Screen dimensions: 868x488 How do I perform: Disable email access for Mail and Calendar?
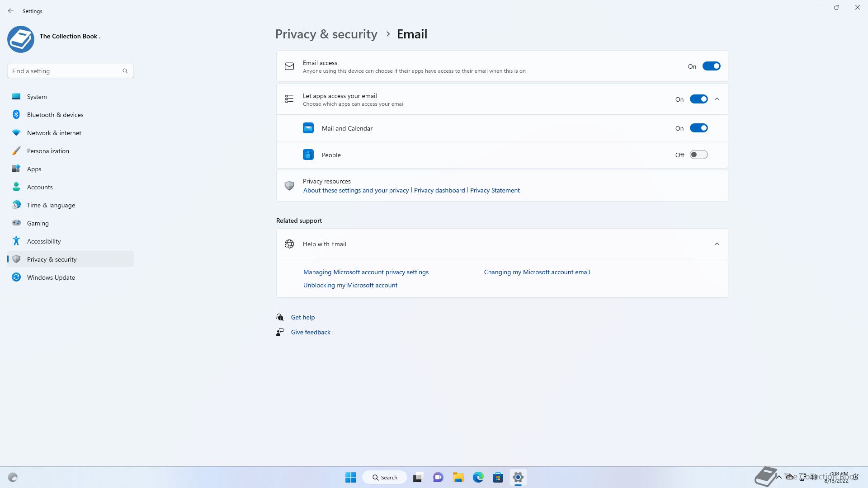click(698, 128)
